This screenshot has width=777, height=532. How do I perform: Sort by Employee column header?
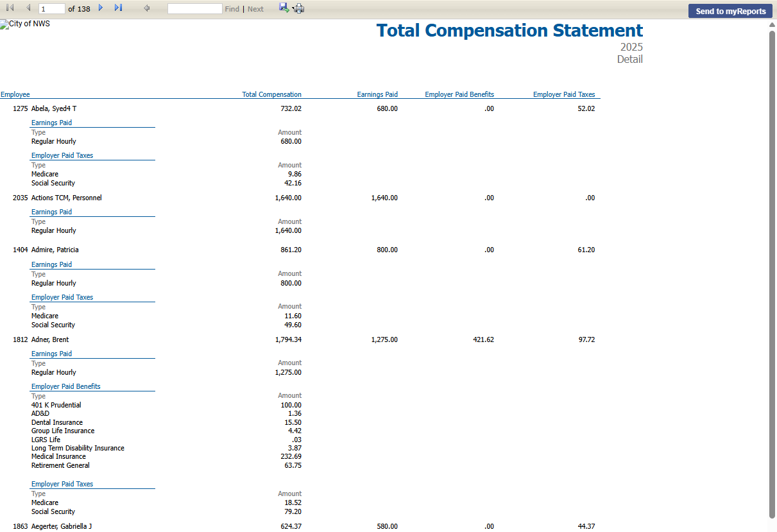tap(15, 94)
